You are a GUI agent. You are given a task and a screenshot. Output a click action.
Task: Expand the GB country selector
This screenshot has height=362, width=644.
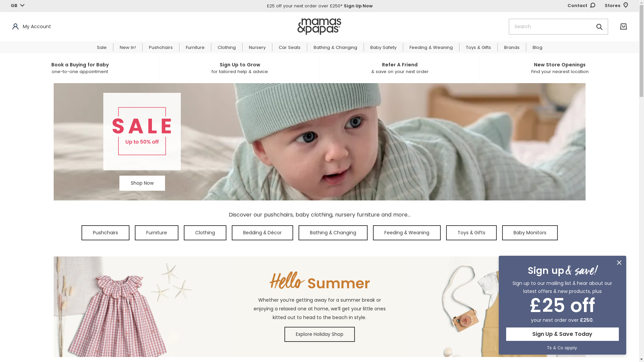tap(17, 6)
